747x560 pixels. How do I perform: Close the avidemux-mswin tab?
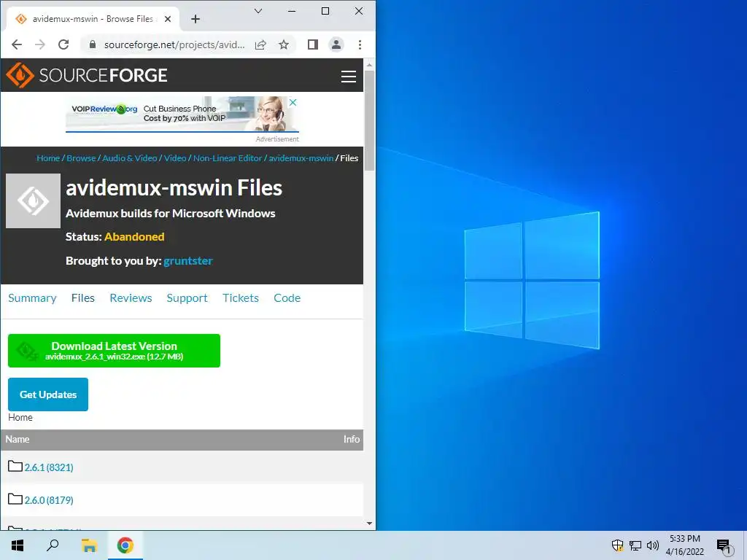(168, 19)
